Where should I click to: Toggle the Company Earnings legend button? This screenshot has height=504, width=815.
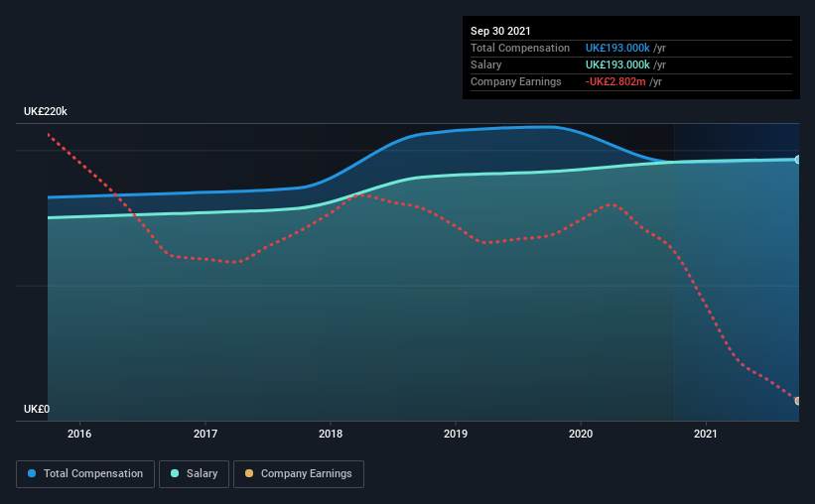[299, 474]
